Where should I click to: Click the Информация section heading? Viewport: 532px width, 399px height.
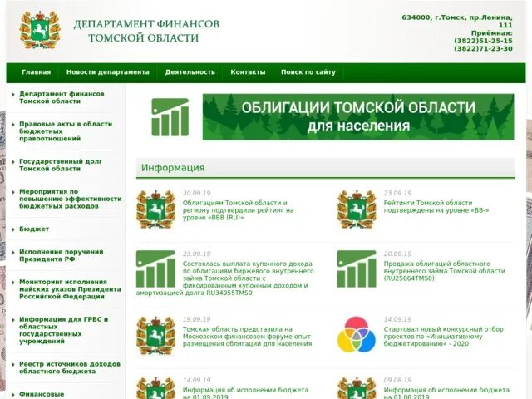click(x=173, y=168)
